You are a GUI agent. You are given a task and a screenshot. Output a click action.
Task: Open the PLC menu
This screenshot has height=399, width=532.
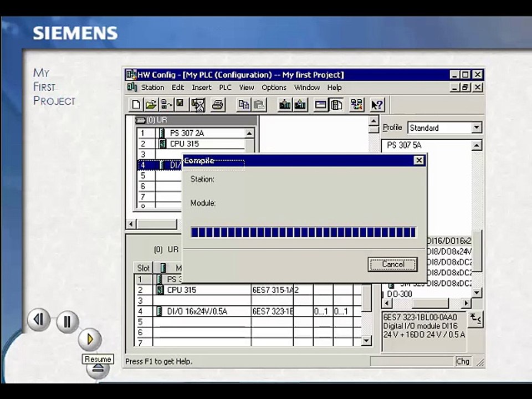pyautogui.click(x=225, y=88)
